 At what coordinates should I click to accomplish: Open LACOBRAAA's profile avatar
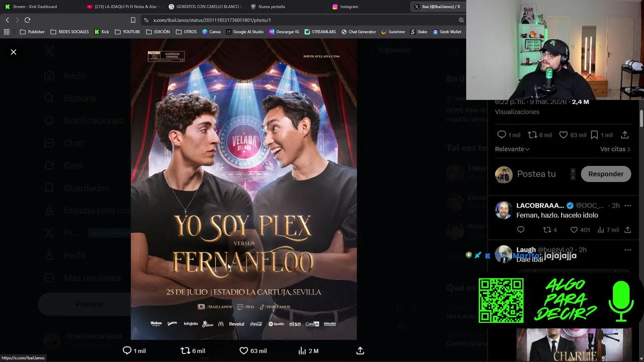(504, 210)
